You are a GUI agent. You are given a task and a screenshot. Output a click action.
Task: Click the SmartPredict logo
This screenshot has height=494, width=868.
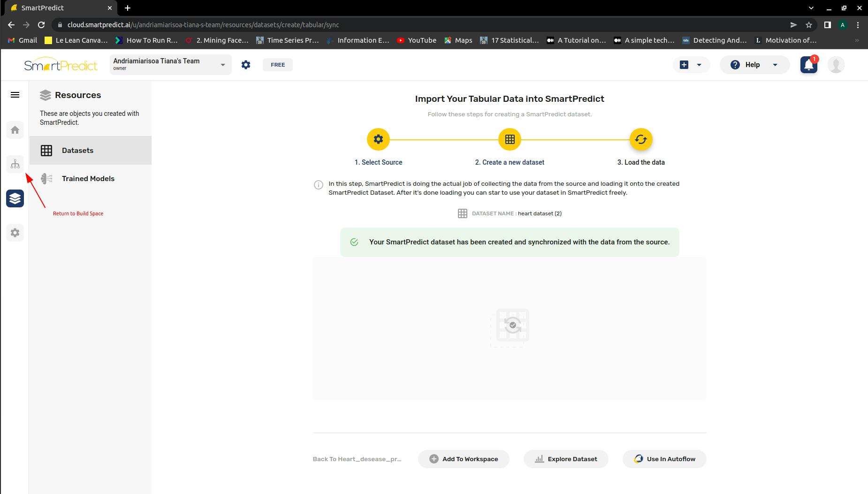[61, 65]
